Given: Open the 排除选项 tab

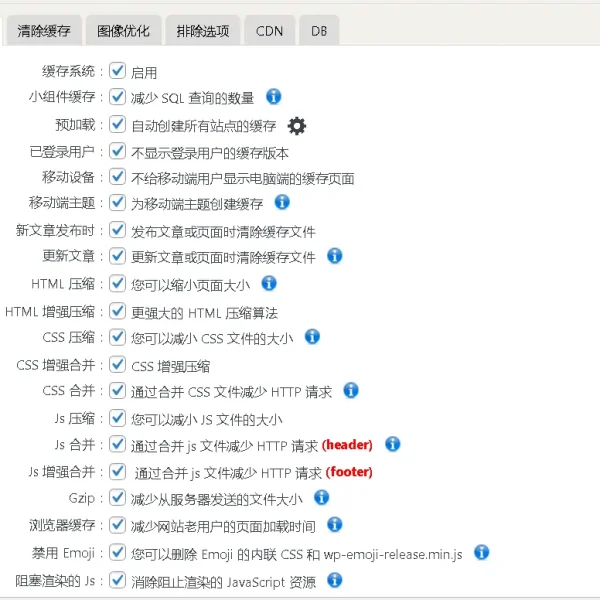Looking at the screenshot, I should pyautogui.click(x=203, y=31).
